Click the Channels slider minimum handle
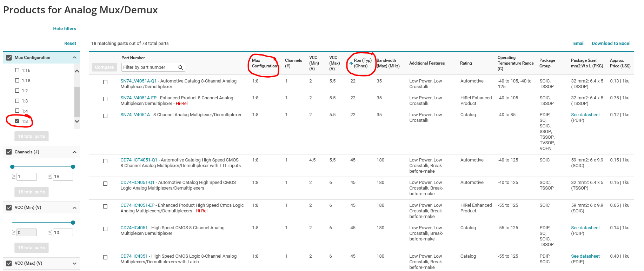This screenshot has height=271, width=644. (x=12, y=167)
